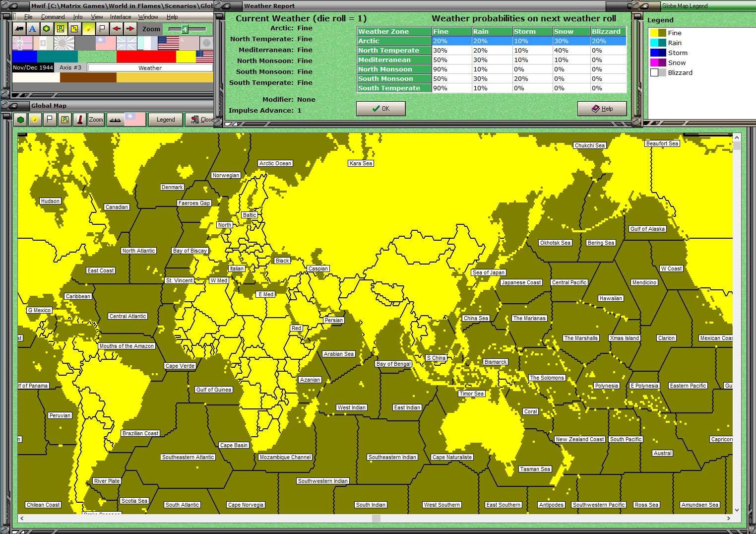Click the unit counter icon in Global Map toolbar
This screenshot has width=756, height=534.
64,120
